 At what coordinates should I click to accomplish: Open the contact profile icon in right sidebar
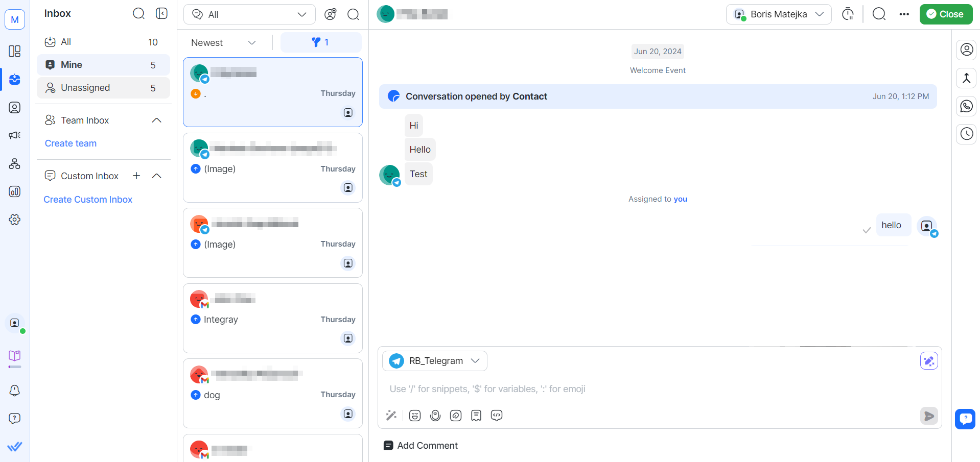pyautogui.click(x=966, y=50)
